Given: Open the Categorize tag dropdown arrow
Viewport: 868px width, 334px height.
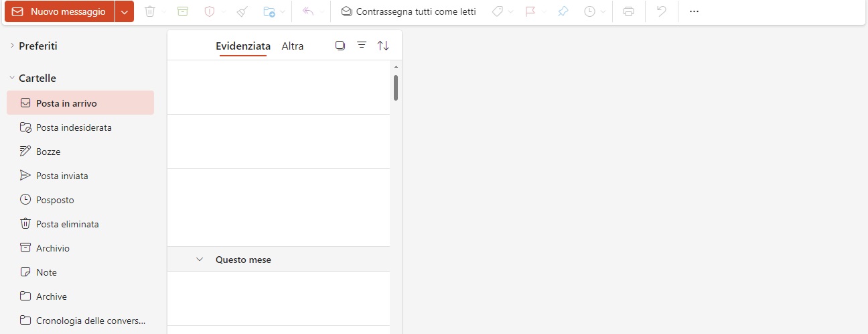Looking at the screenshot, I should click(511, 11).
